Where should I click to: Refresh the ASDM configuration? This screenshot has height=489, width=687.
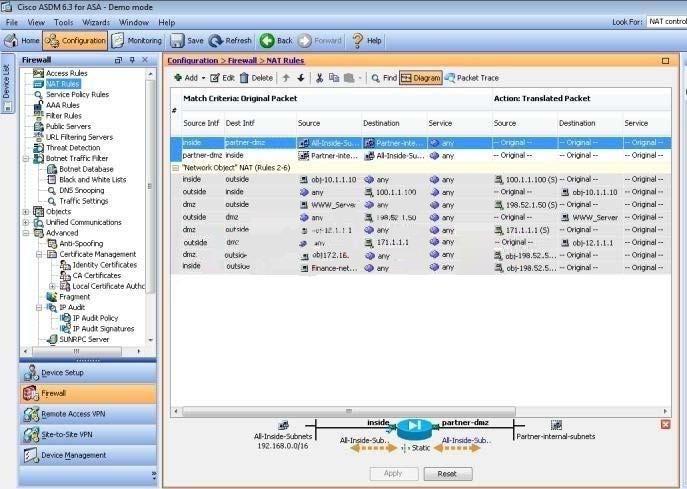[230, 41]
